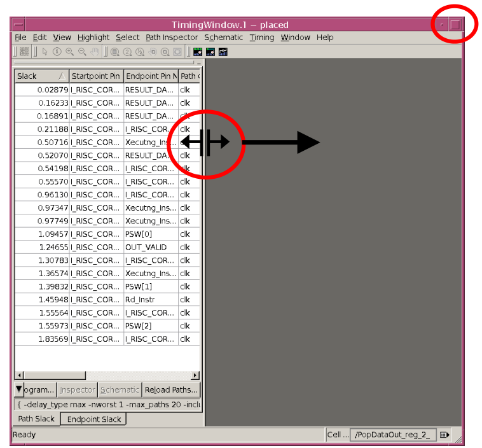The image size is (482, 448).
Task: Open the second timing histogram icon
Action: coord(210,52)
